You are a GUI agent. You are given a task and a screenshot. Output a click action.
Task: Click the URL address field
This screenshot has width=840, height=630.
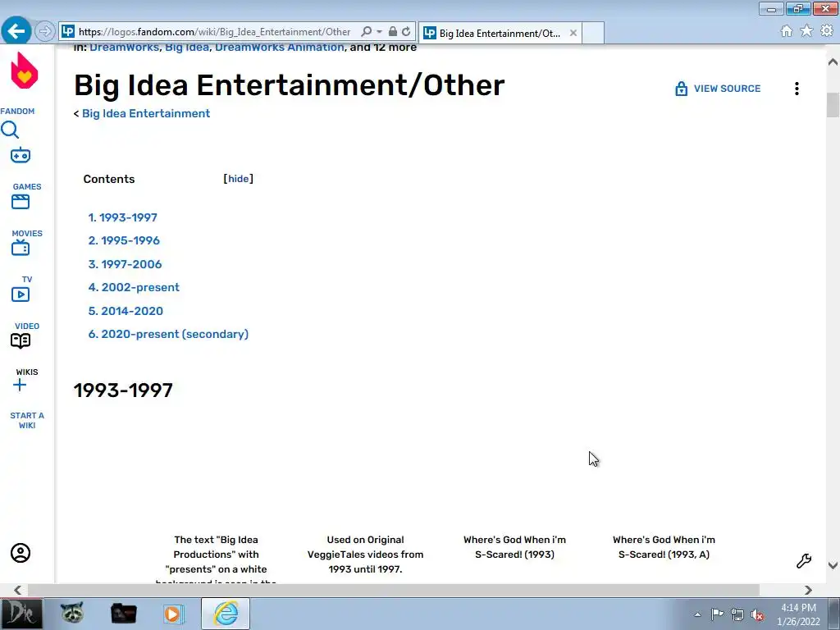pos(214,32)
